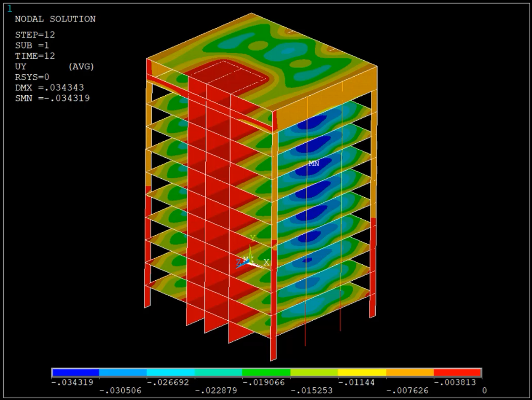The width and height of the screenshot is (532, 400).
Task: Click the medium blue legend color band
Action: click(x=123, y=373)
